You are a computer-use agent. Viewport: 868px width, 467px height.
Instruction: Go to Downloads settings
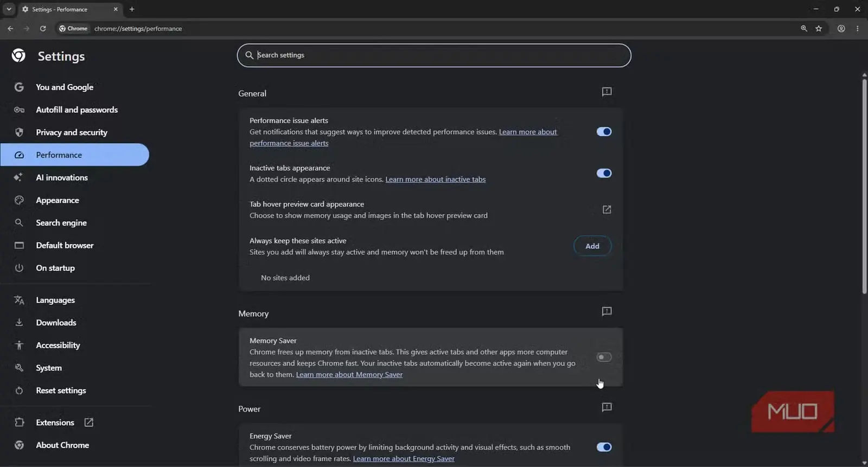(x=75, y=323)
